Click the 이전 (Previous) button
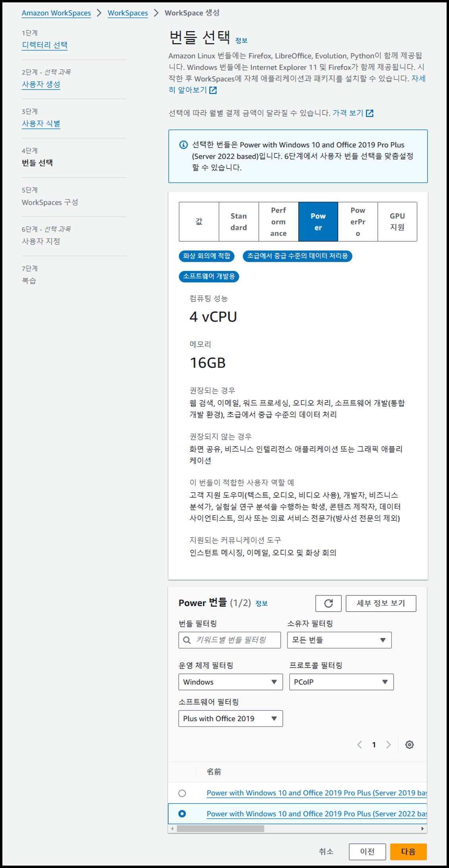 (x=367, y=852)
